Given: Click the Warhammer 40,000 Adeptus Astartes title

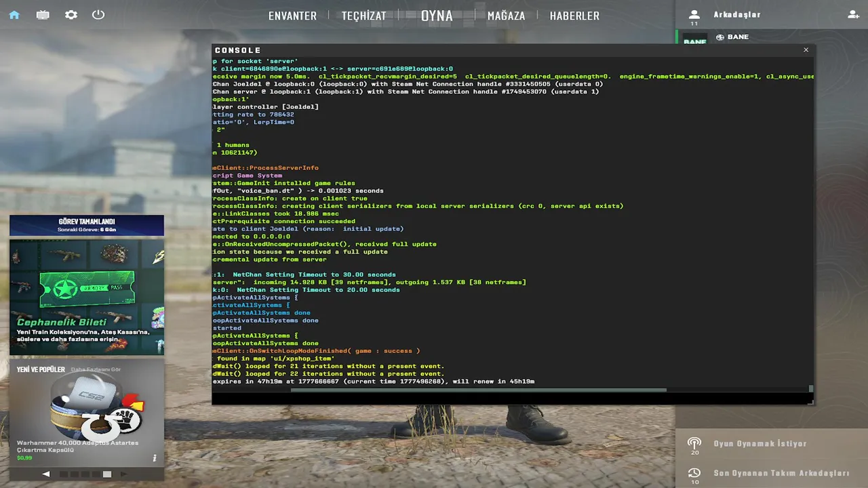Looking at the screenshot, I should [x=77, y=446].
